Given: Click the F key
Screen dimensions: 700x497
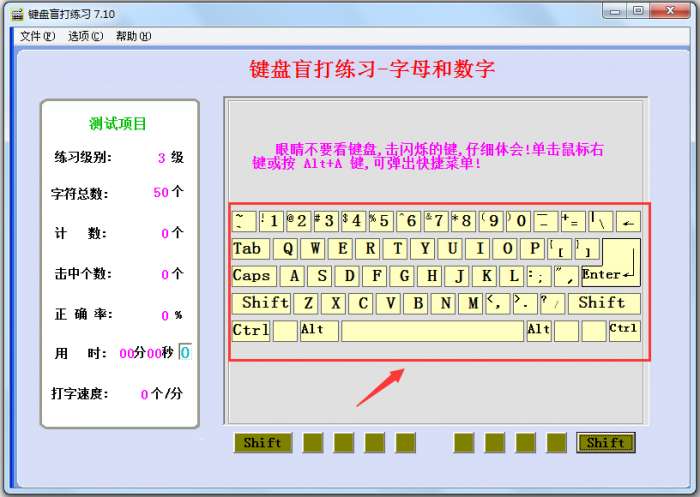Looking at the screenshot, I should coord(376,276).
